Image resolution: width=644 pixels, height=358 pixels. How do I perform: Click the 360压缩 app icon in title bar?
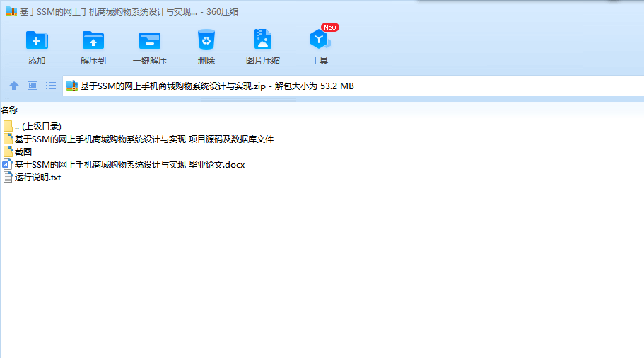point(11,11)
